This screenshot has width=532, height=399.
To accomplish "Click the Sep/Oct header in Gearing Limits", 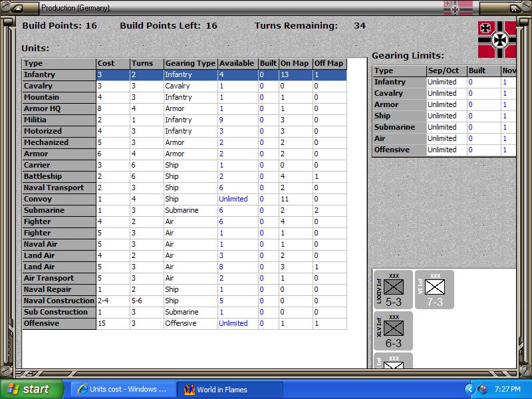I will pos(446,71).
